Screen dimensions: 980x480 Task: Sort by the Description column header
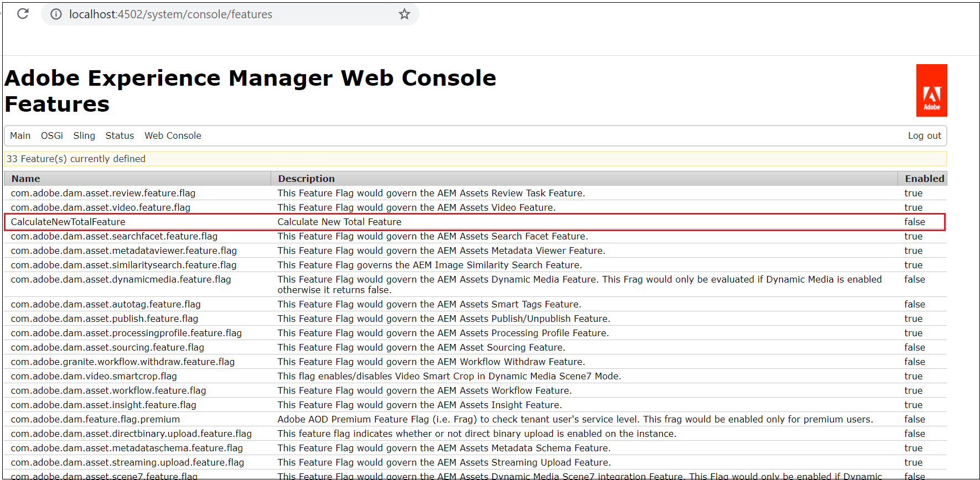(584, 179)
